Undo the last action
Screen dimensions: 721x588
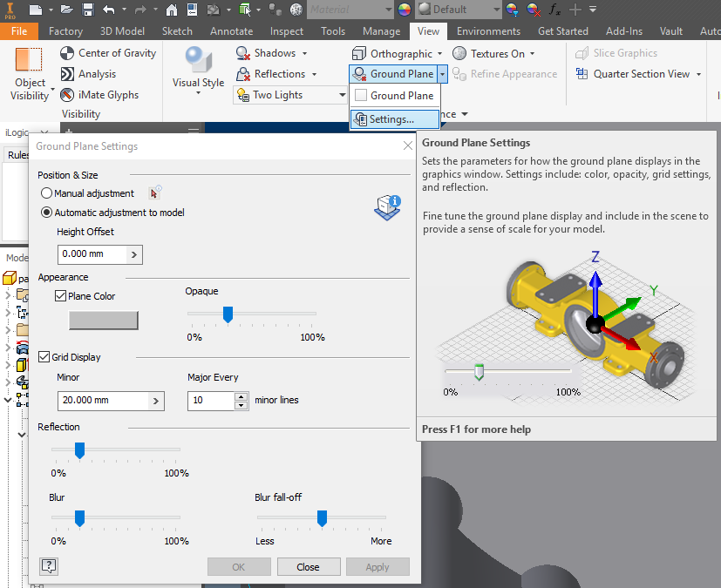click(107, 9)
